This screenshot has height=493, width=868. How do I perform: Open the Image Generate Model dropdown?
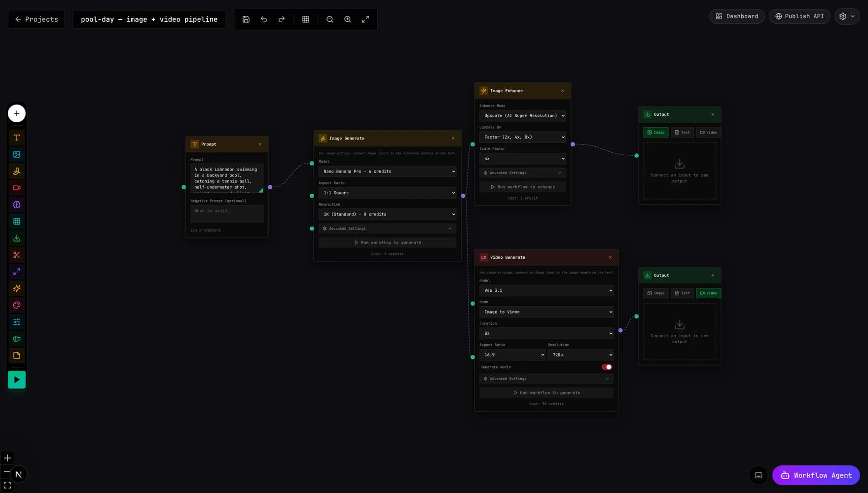[387, 171]
